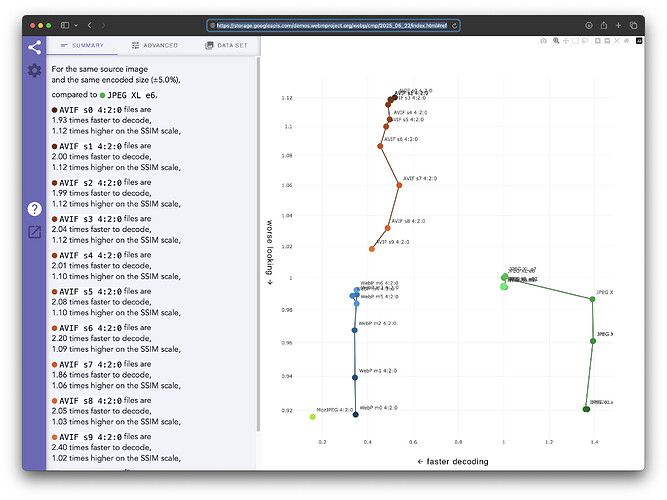Click the plot Zoom Out button
This screenshot has height=500, width=667.
point(607,41)
